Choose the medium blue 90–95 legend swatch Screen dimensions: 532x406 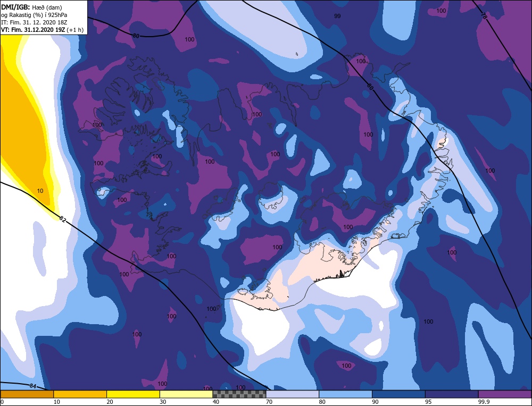tap(398, 394)
